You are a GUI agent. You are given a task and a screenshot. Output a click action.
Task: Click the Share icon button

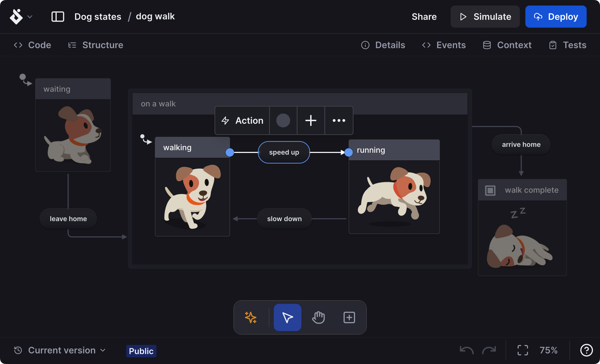click(x=424, y=16)
